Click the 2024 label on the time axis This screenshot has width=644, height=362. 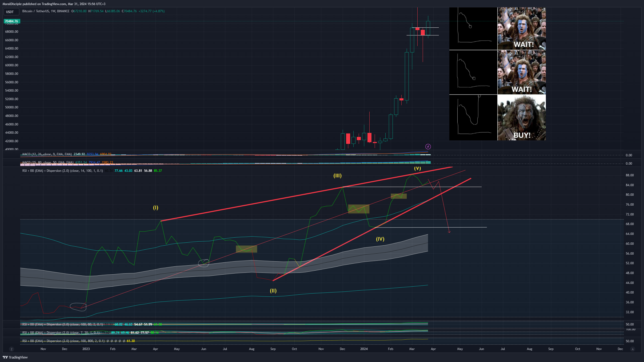click(x=364, y=349)
